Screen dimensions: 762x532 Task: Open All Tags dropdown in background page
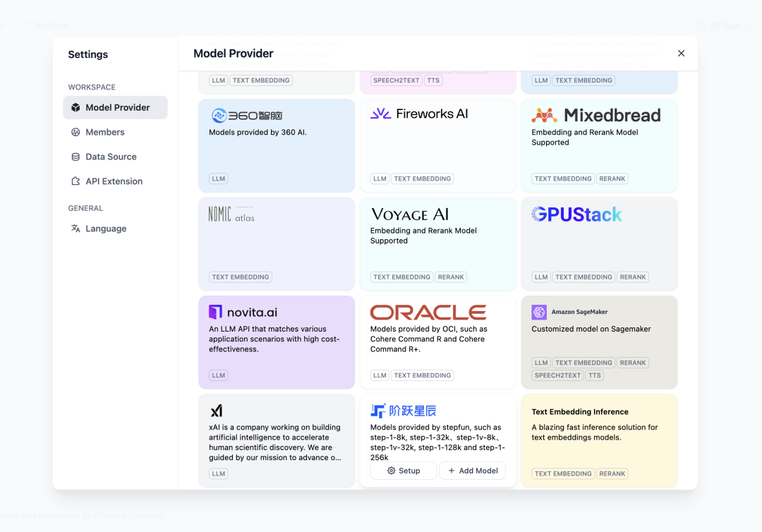[x=724, y=25]
